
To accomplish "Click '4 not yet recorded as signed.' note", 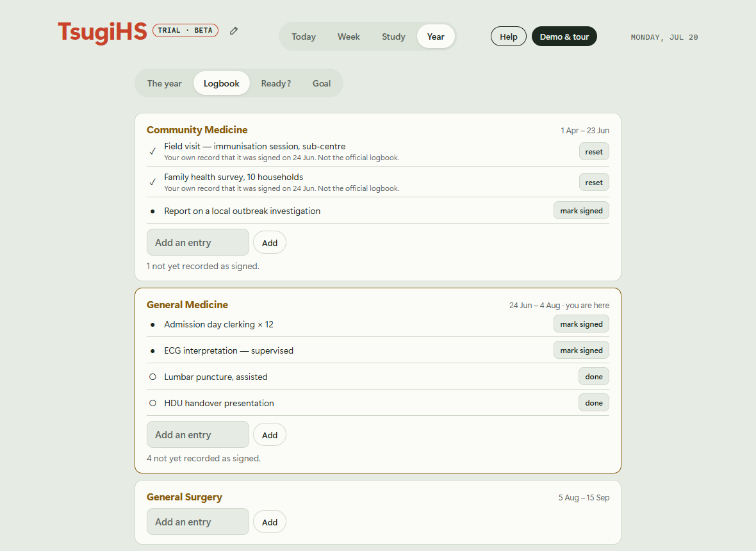I will [204, 459].
